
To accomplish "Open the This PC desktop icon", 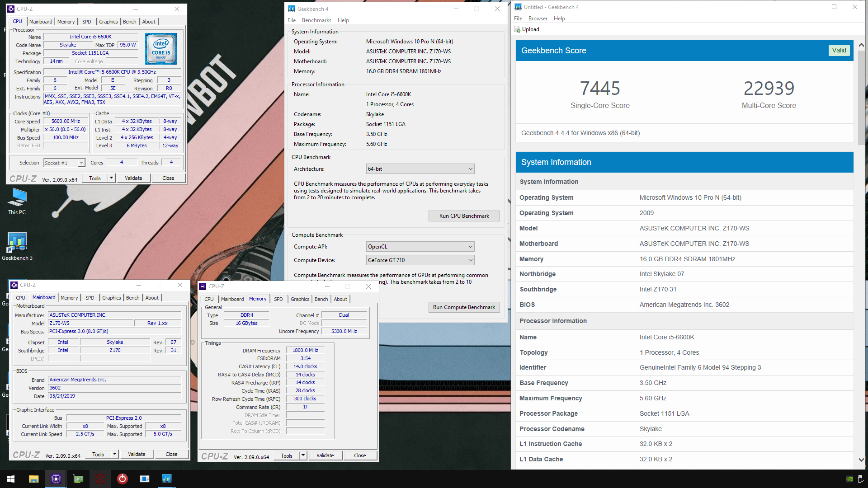I will (x=17, y=202).
